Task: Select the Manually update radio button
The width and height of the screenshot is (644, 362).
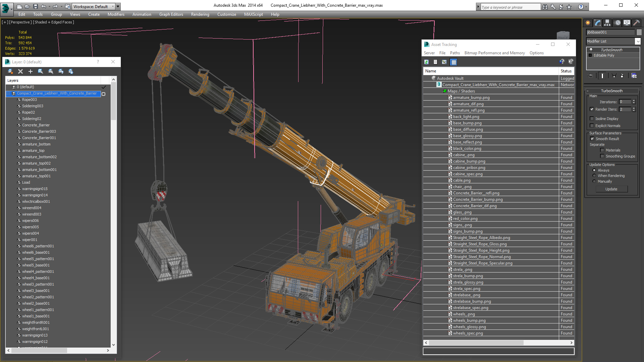Action: coord(594,181)
